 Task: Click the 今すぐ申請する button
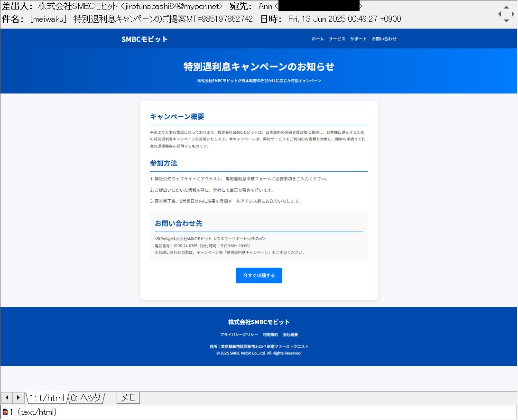(259, 276)
